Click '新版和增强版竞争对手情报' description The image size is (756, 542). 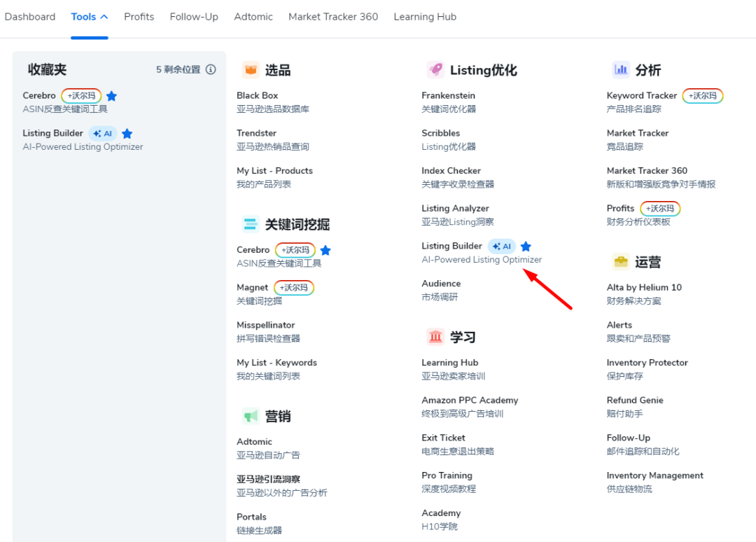pos(661,184)
